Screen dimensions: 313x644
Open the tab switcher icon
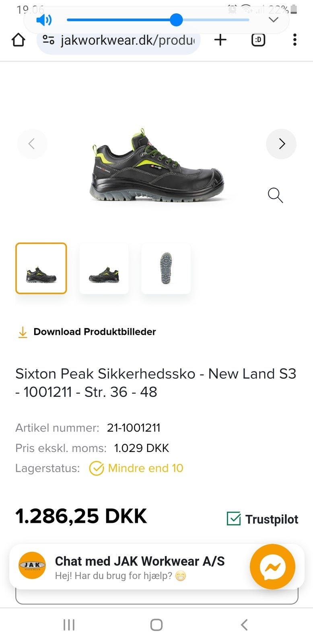[x=258, y=39]
